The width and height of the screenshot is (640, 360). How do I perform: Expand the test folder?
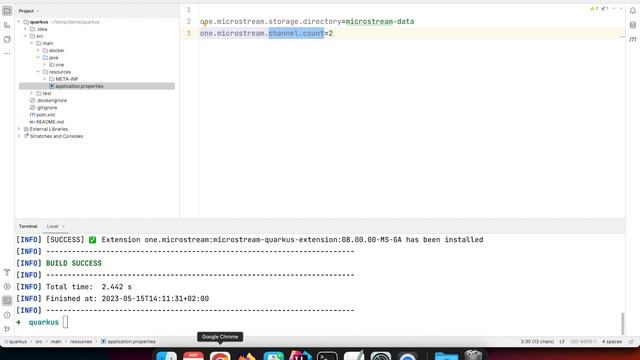[32, 93]
